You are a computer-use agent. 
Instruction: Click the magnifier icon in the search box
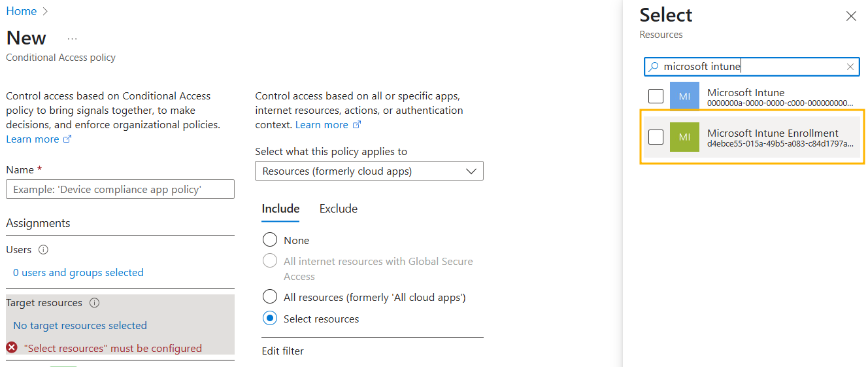pyautogui.click(x=654, y=66)
